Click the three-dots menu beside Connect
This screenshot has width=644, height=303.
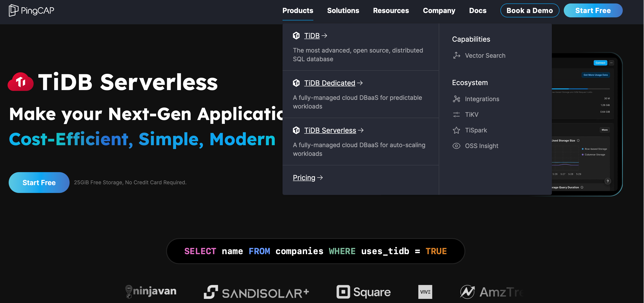611,63
